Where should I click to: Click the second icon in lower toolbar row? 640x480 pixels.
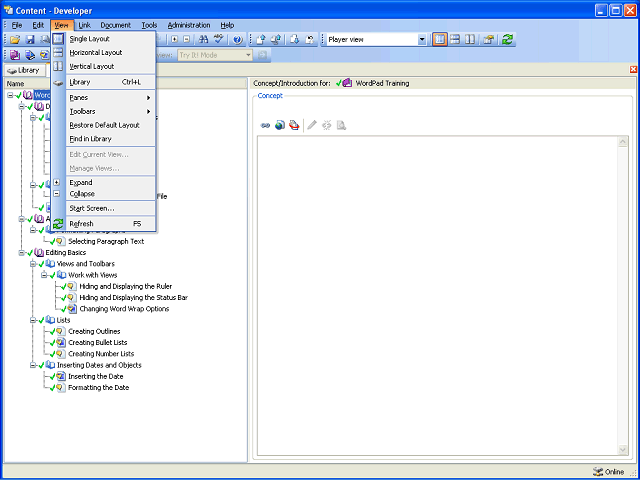[30, 55]
